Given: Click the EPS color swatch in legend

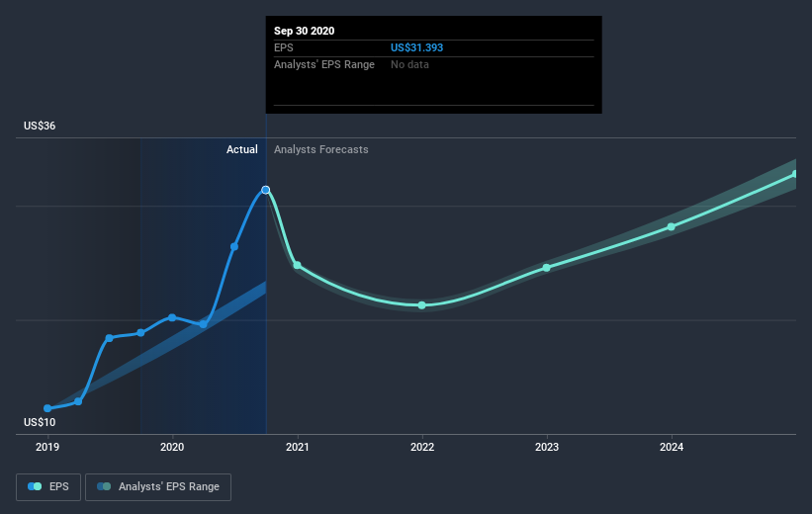Looking at the screenshot, I should tap(35, 486).
